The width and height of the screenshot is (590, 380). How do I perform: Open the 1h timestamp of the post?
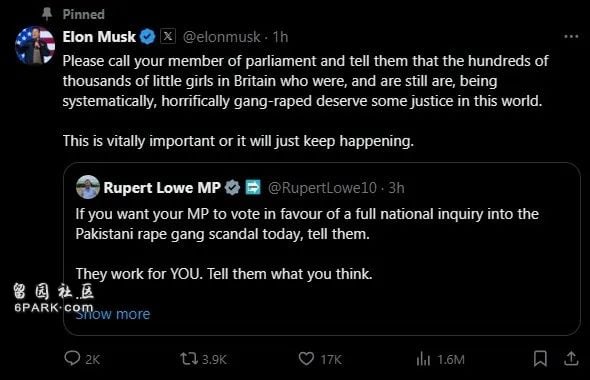(280, 37)
